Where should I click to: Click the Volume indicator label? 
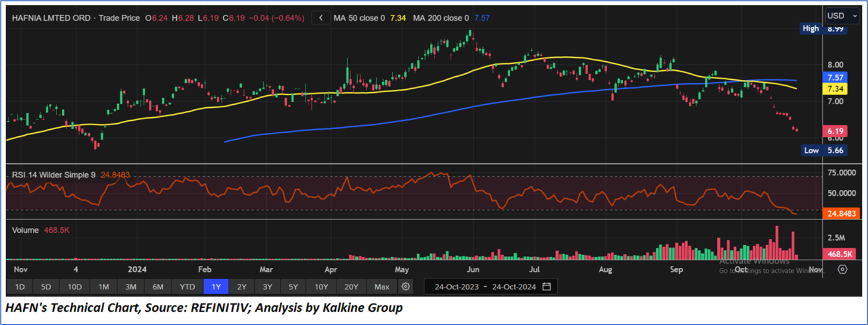25,230
